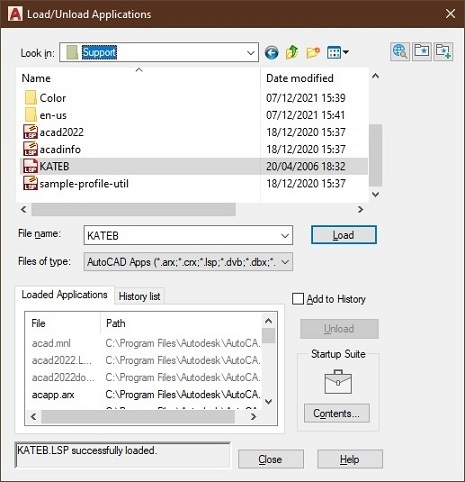Sort files by Name column header
Image resolution: width=465 pixels, height=482 pixels.
click(36, 78)
